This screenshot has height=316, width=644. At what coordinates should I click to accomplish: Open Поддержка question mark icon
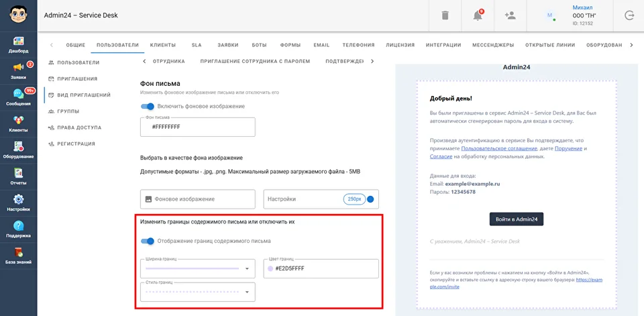coord(19,225)
